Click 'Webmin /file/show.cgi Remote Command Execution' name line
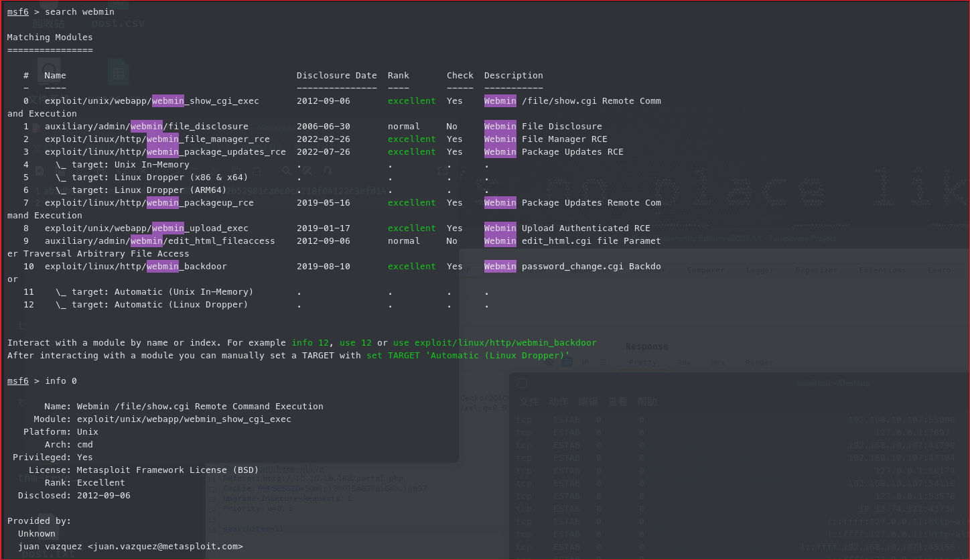 200,406
